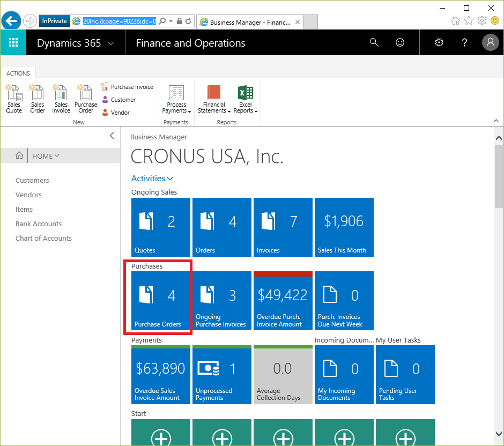Click the Home house icon in navigation
Viewport: 504px width, 446px height.
point(19,156)
